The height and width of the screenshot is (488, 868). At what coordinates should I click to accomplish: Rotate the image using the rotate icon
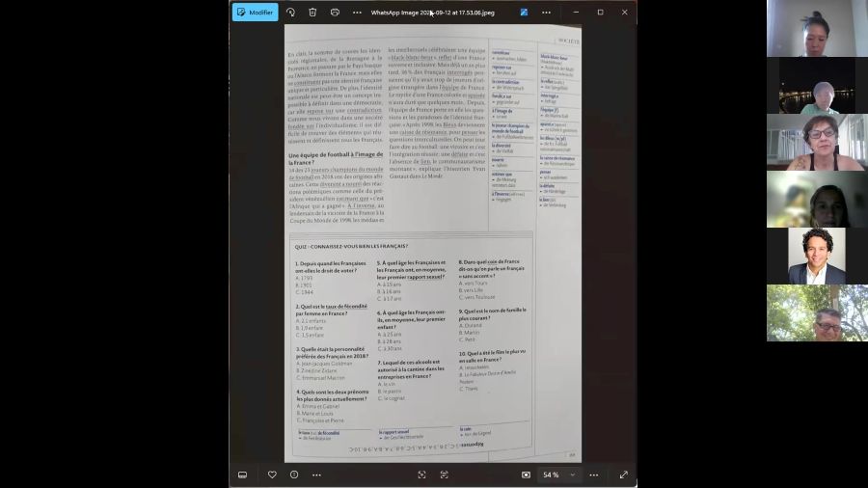290,13
